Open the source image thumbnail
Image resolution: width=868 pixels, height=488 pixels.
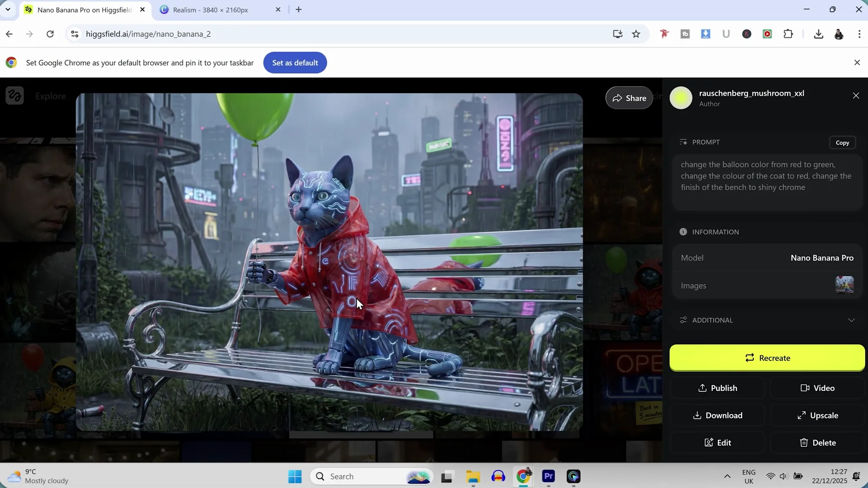pyautogui.click(x=844, y=285)
